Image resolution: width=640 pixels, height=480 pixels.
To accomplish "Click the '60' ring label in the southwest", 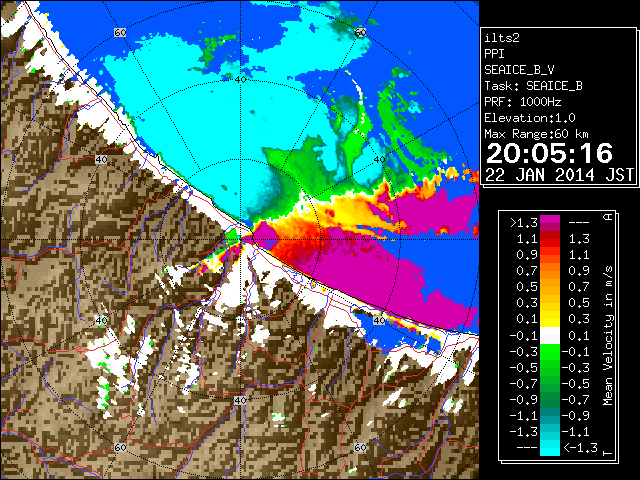I will point(120,448).
